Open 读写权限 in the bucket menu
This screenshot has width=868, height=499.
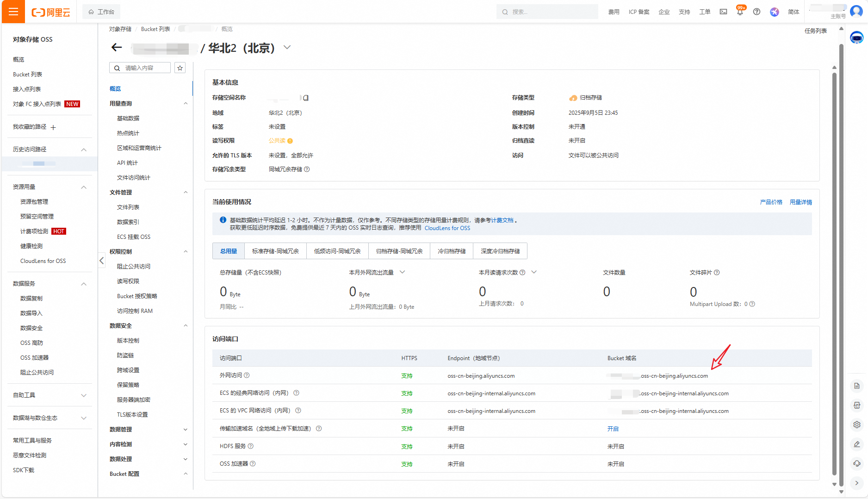pos(128,281)
